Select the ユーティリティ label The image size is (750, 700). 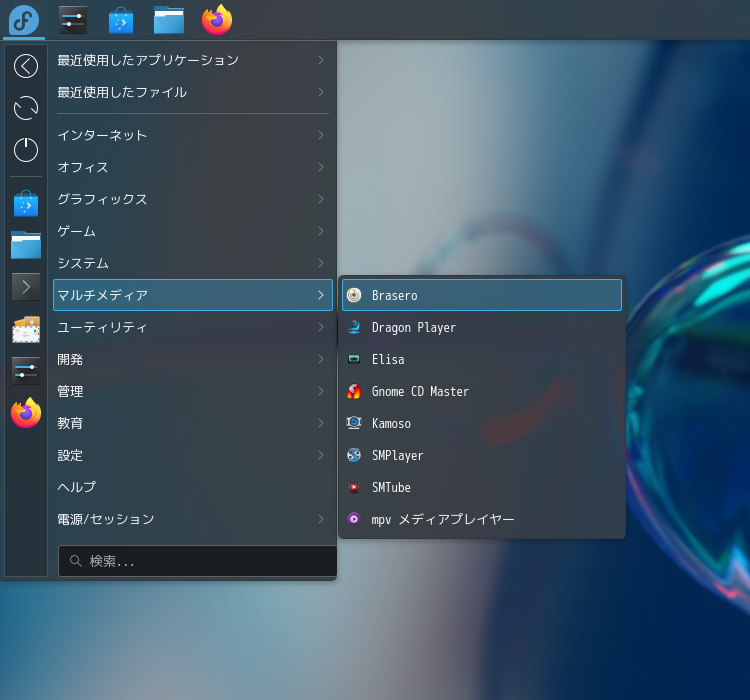point(102,328)
